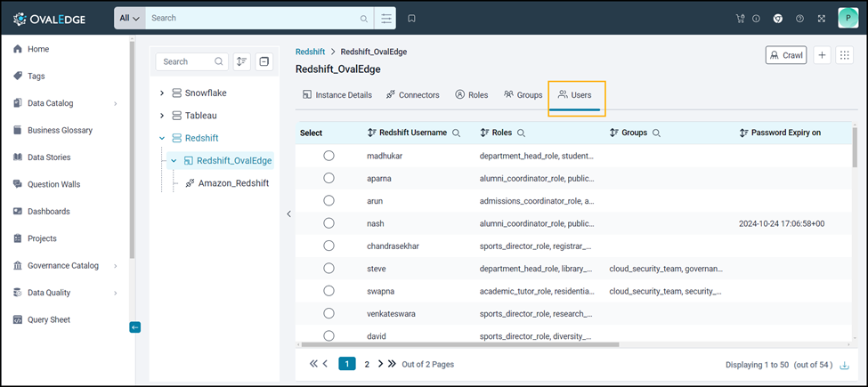Screen dimensions: 868x387
Task: Click the OvalEdge logo
Action: pos(49,20)
